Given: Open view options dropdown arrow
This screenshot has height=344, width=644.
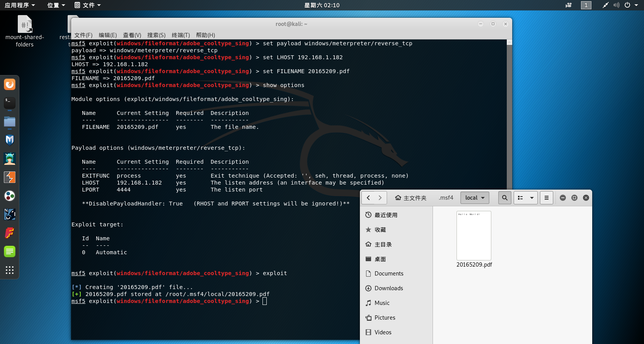Looking at the screenshot, I should pyautogui.click(x=532, y=198).
